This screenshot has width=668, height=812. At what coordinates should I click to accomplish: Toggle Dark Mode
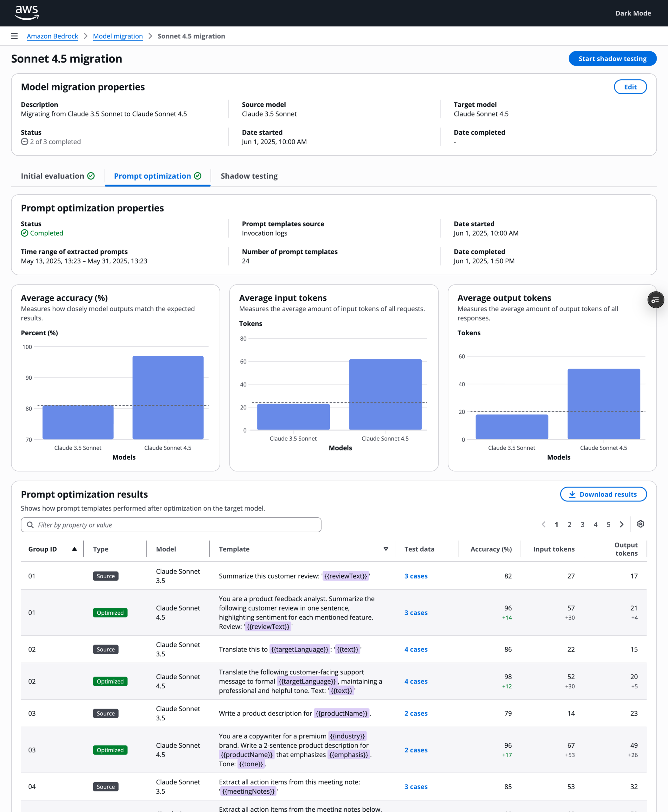pos(633,13)
